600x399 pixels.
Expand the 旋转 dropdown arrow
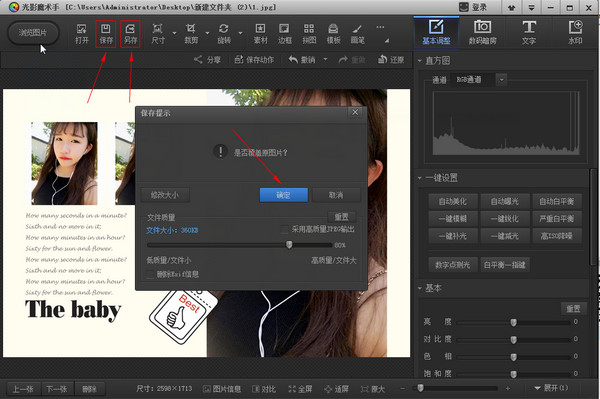pyautogui.click(x=240, y=33)
